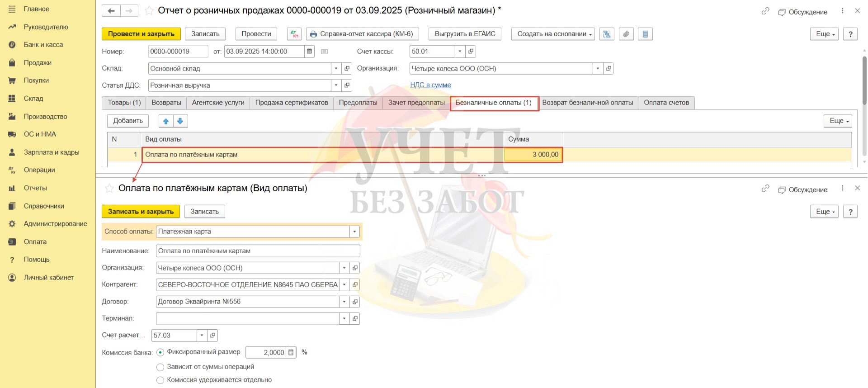Select Зависит от суммы операций option
This screenshot has height=388, width=868.
point(160,367)
